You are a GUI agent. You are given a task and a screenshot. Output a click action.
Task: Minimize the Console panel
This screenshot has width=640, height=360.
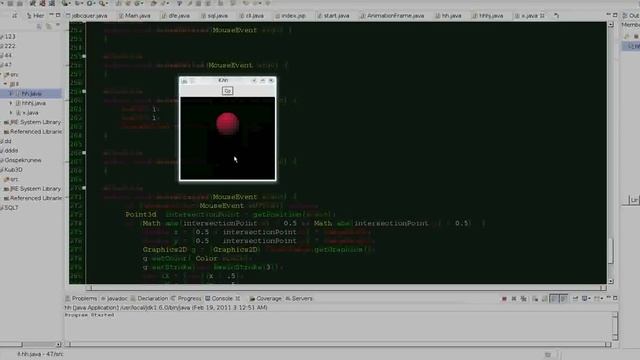609,298
